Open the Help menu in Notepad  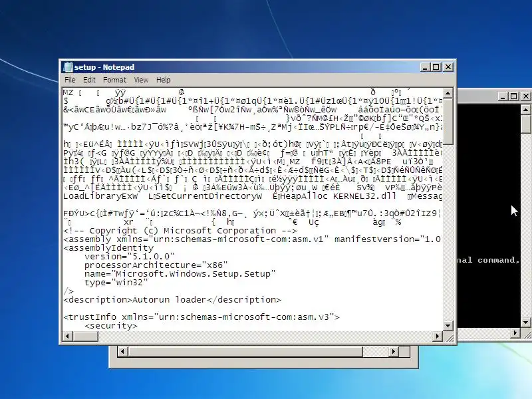tap(163, 80)
